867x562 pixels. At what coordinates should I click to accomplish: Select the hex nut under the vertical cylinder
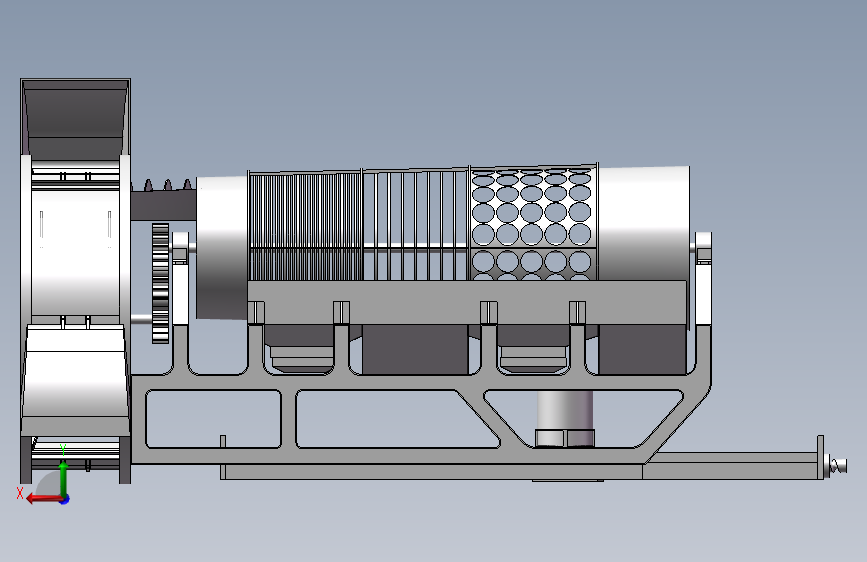tap(565, 439)
